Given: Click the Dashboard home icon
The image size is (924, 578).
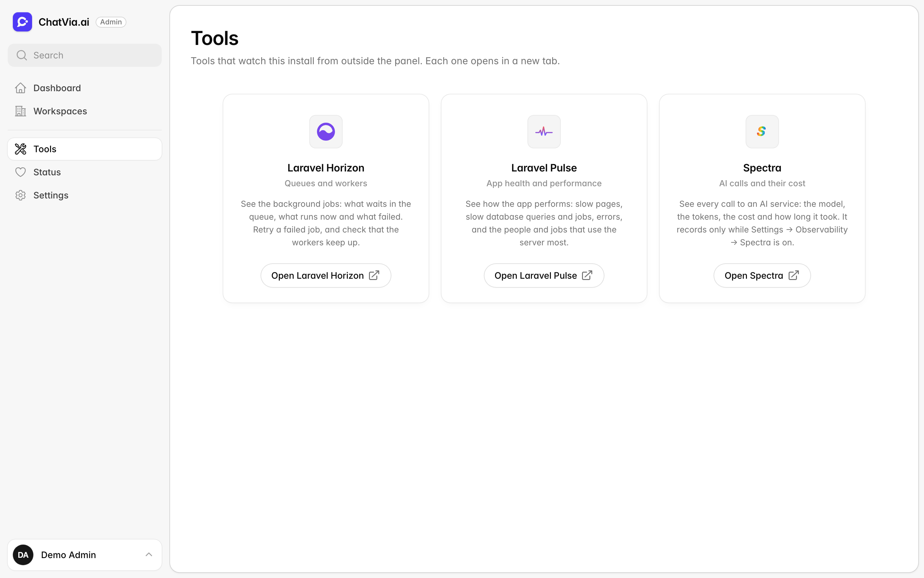Looking at the screenshot, I should pos(21,88).
